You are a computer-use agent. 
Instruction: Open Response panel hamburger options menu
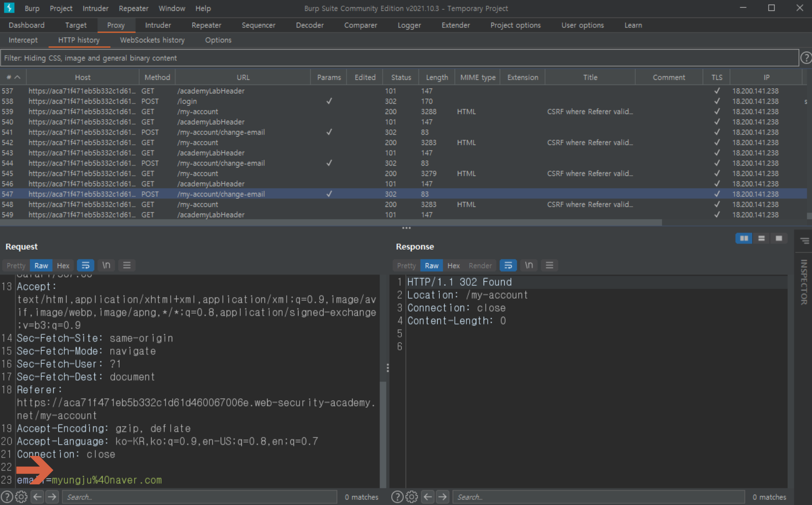[550, 265]
